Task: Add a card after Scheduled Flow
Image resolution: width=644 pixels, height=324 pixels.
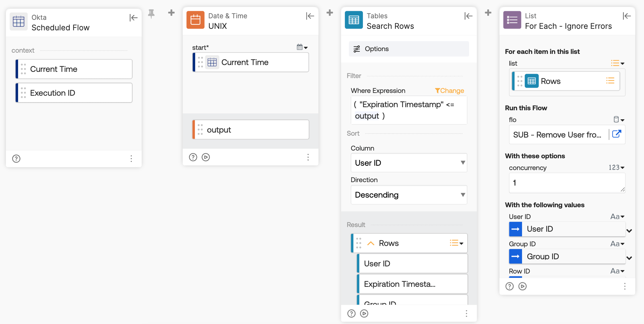Action: [x=171, y=13]
